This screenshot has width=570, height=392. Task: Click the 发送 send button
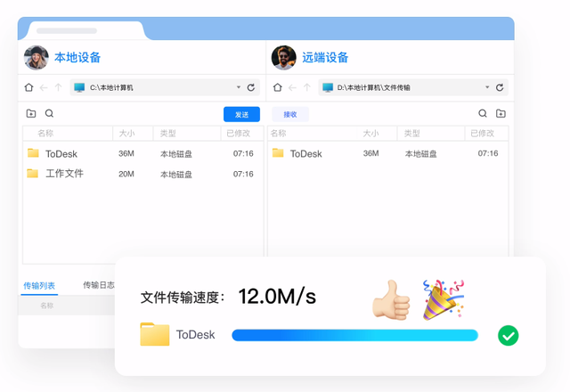[241, 114]
